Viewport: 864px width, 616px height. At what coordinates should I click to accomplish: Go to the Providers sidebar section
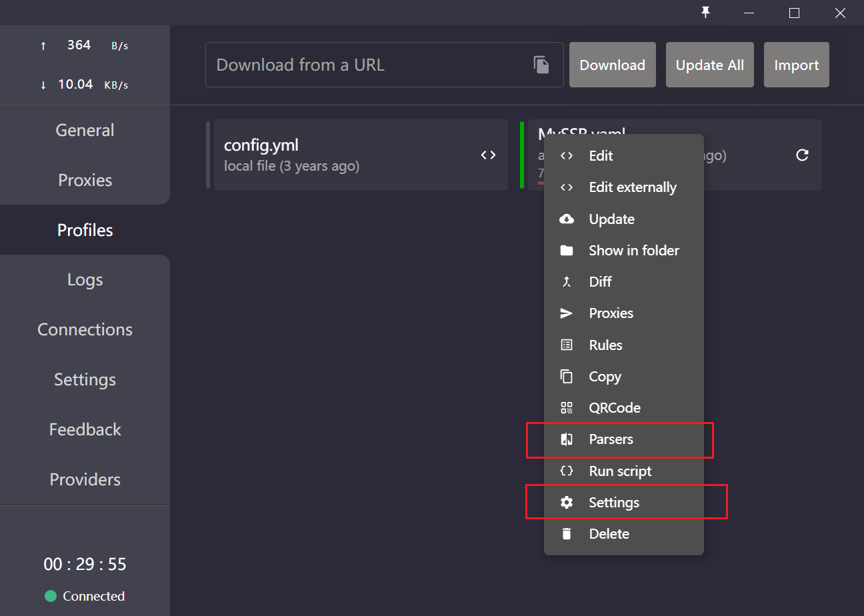click(85, 479)
